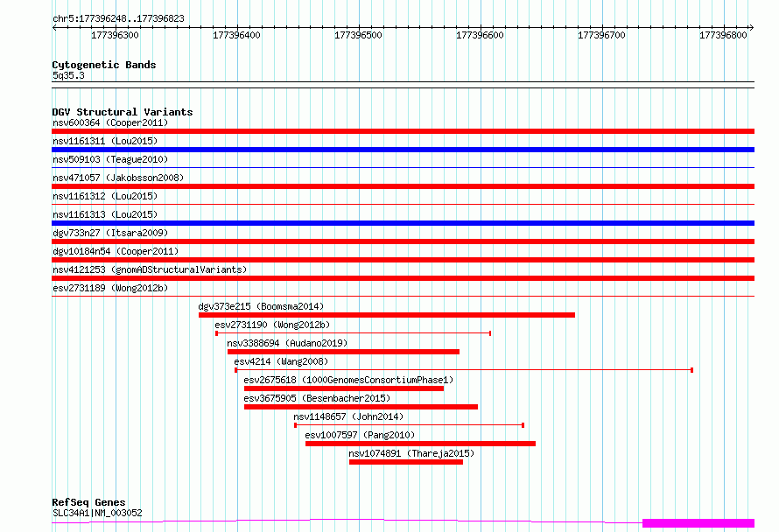
Task: Click the 5q35.3 cytogenetic band label
Action: pyautogui.click(x=68, y=75)
